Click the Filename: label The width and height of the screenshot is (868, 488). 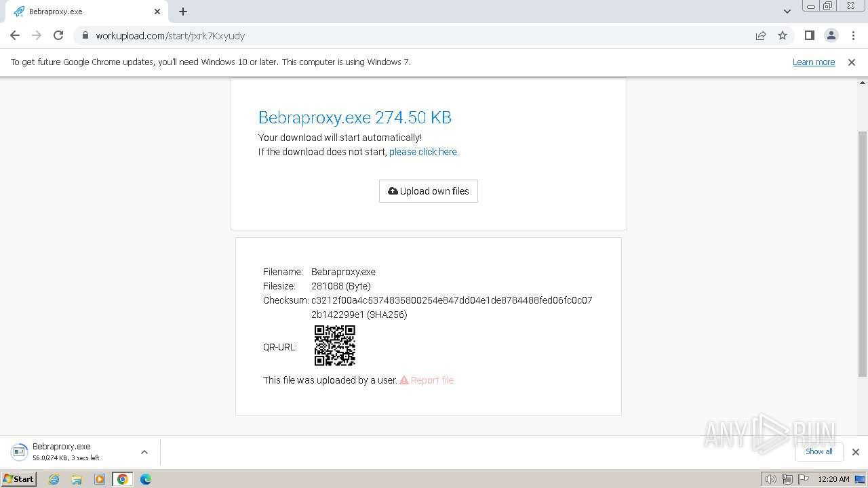click(283, 272)
